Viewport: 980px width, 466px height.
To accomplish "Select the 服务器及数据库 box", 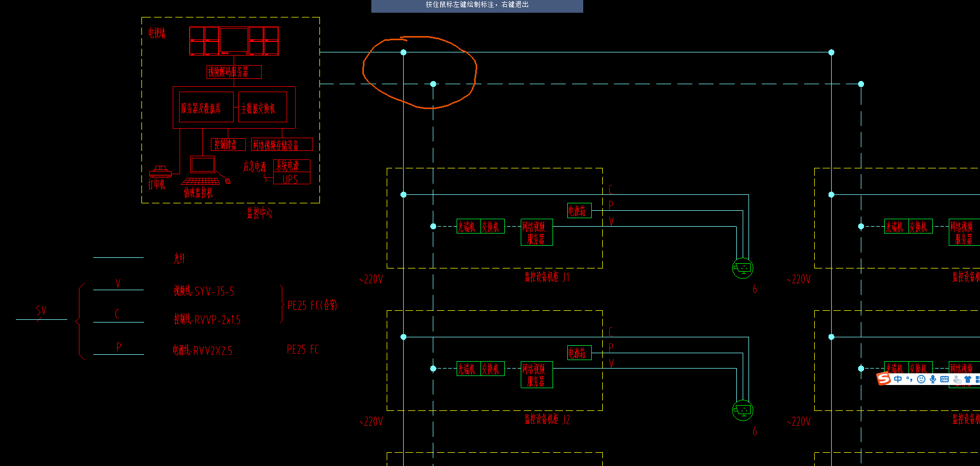I will click(x=206, y=107).
